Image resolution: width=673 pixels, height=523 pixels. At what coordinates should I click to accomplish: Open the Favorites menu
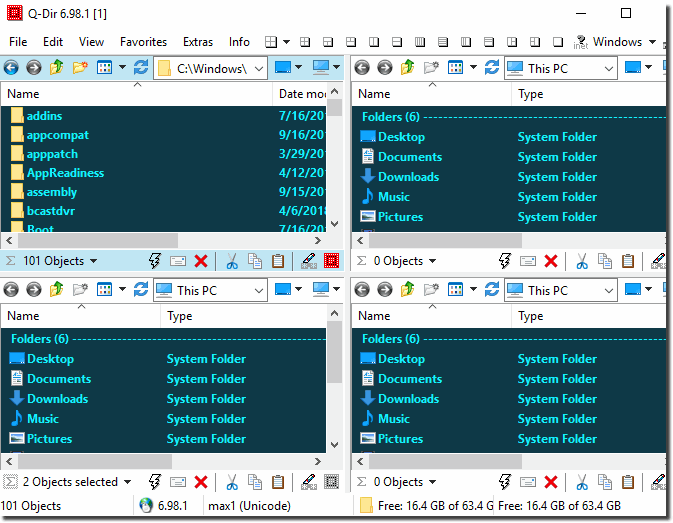tap(143, 42)
